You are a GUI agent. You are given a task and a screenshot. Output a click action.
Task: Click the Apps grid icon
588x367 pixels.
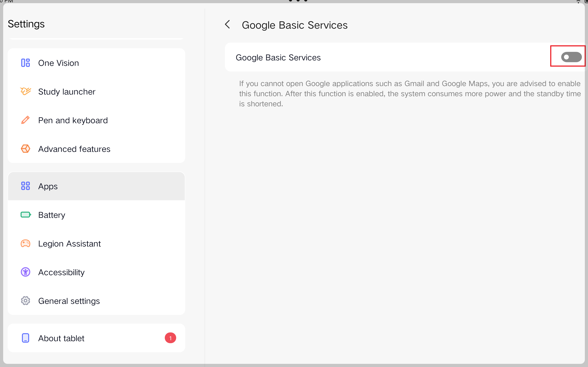click(x=25, y=186)
